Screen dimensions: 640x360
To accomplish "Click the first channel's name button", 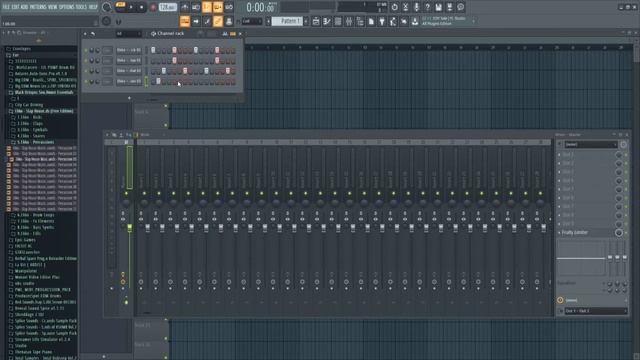I will pos(129,50).
